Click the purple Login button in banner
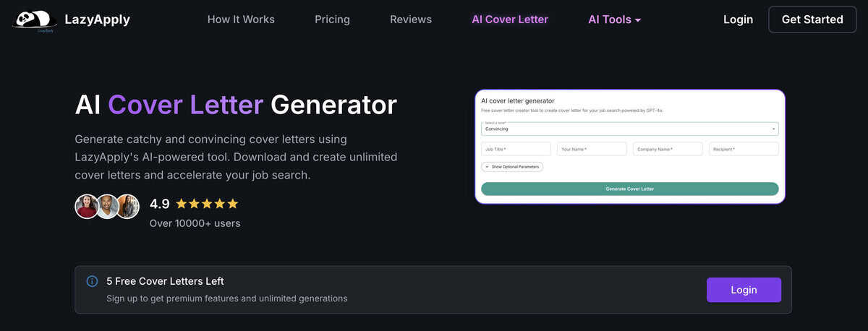The height and width of the screenshot is (331, 868). click(x=744, y=290)
